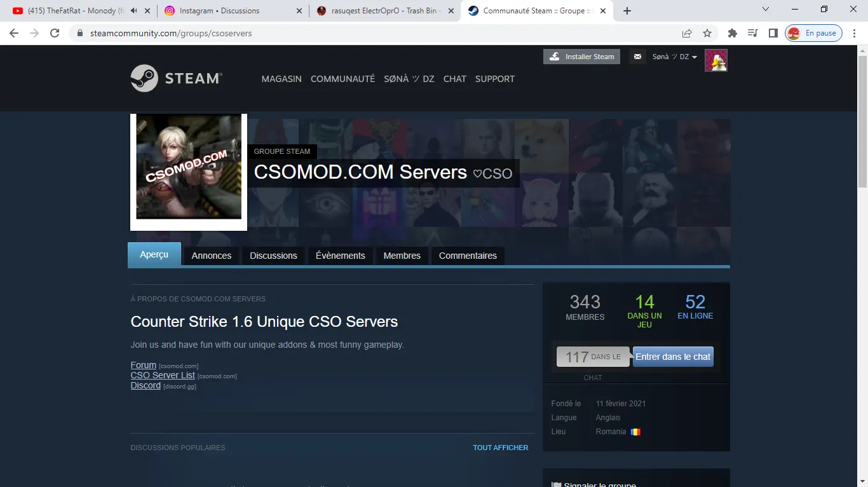
Task: Click the heading Counter Strike 1.6 Unique CSO Servers
Action: click(x=264, y=322)
